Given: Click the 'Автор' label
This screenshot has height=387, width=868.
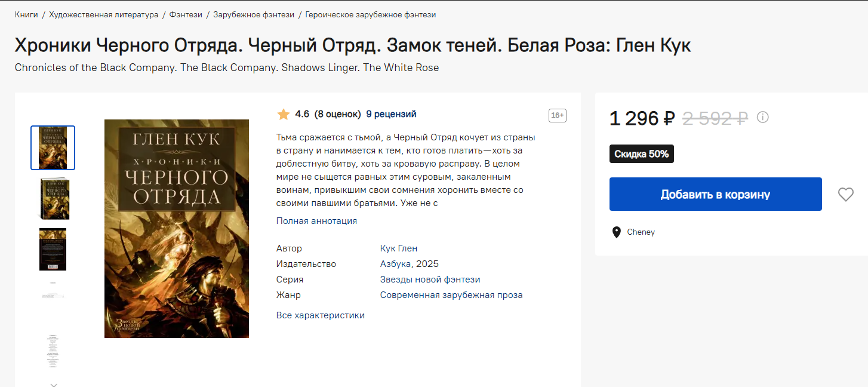Looking at the screenshot, I should coord(290,248).
